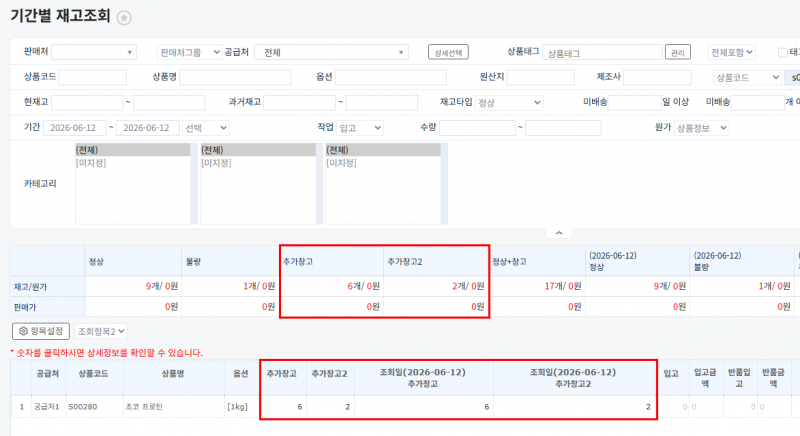Focus the 원산지 input field

pyautogui.click(x=541, y=77)
